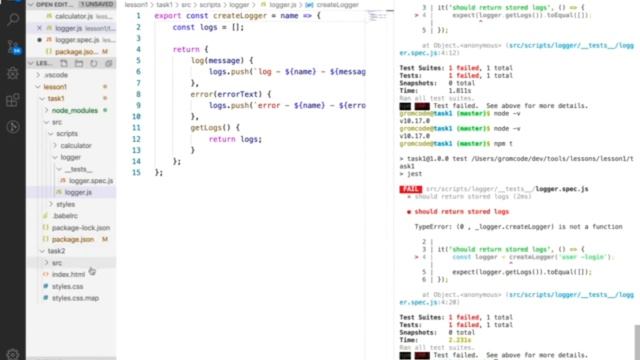The height and width of the screenshot is (360, 640).
Task: Open the Source Control view
Action: 13,47
